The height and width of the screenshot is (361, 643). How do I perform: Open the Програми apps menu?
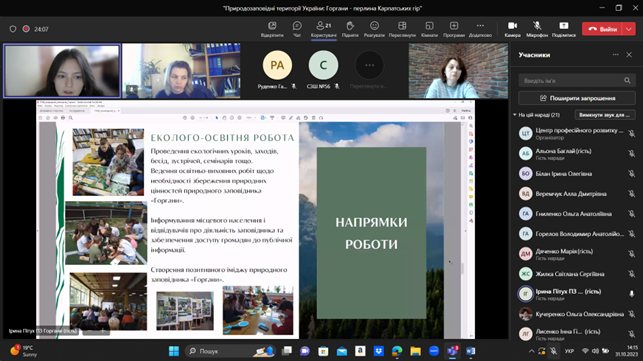[x=454, y=29]
